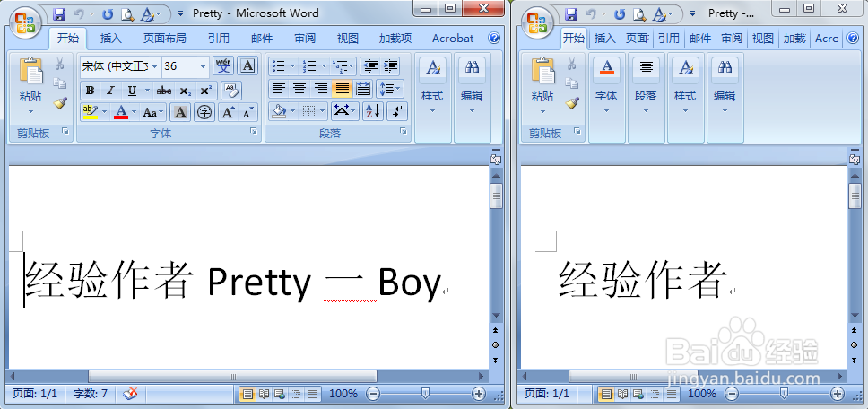The image size is (868, 409).
Task: Click character border A icon beside wén
Action: pos(247,66)
